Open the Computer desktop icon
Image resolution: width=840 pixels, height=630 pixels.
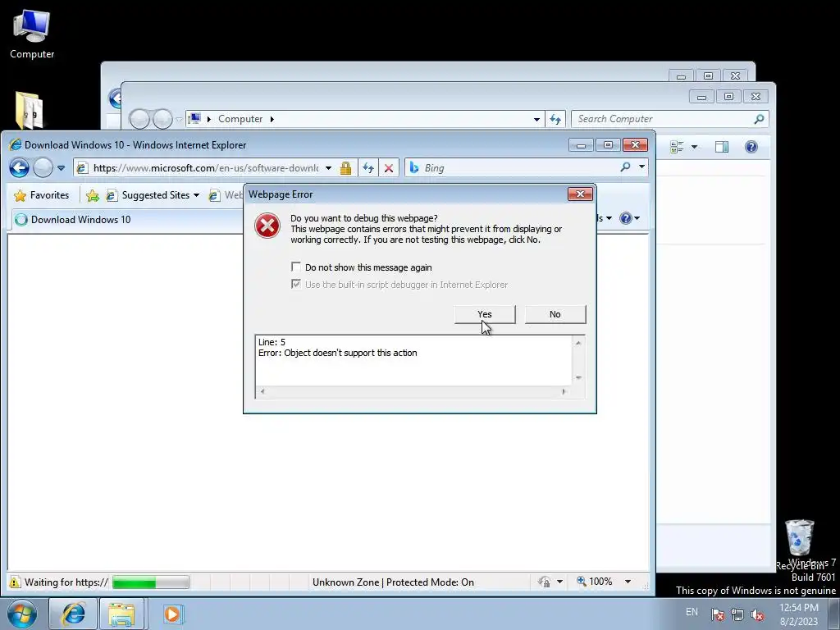32,34
